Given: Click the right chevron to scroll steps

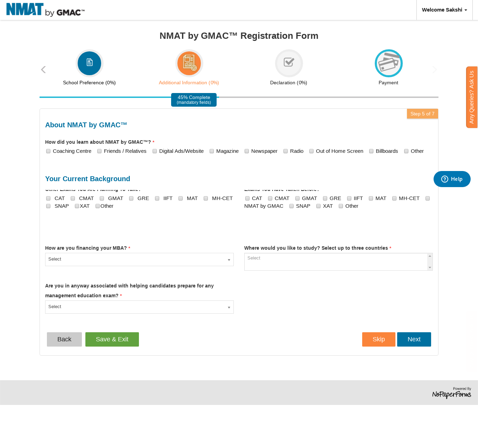Looking at the screenshot, I should [x=434, y=69].
